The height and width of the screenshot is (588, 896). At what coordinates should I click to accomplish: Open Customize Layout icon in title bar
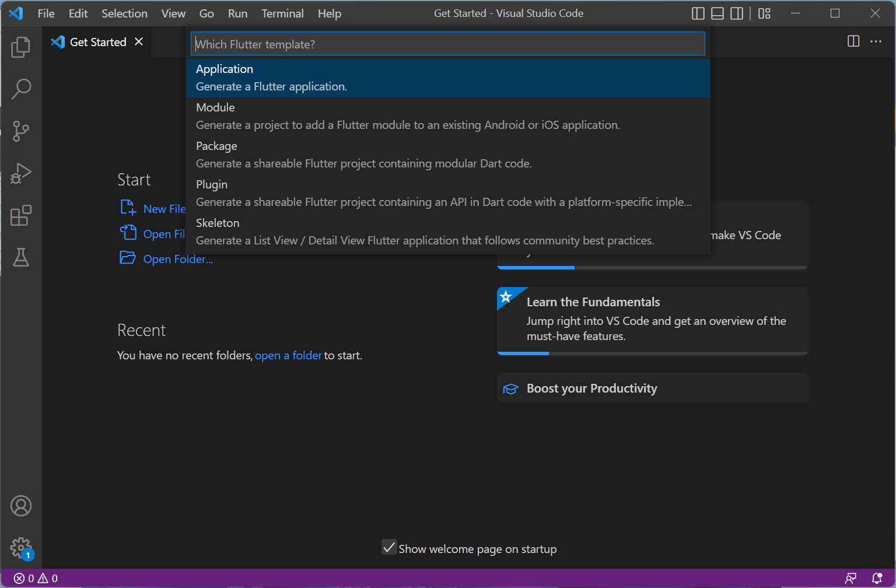pyautogui.click(x=765, y=13)
